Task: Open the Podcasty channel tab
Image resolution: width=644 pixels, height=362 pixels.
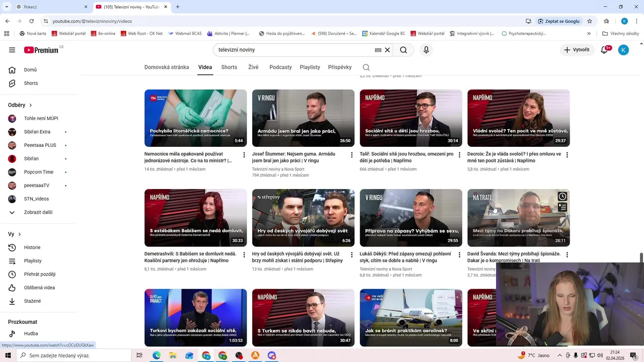Action: (x=280, y=67)
